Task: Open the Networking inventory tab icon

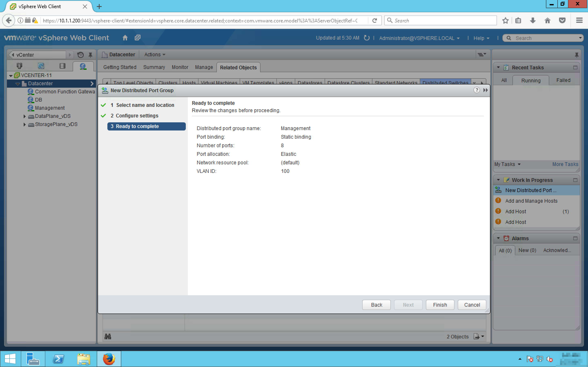Action: (x=83, y=66)
